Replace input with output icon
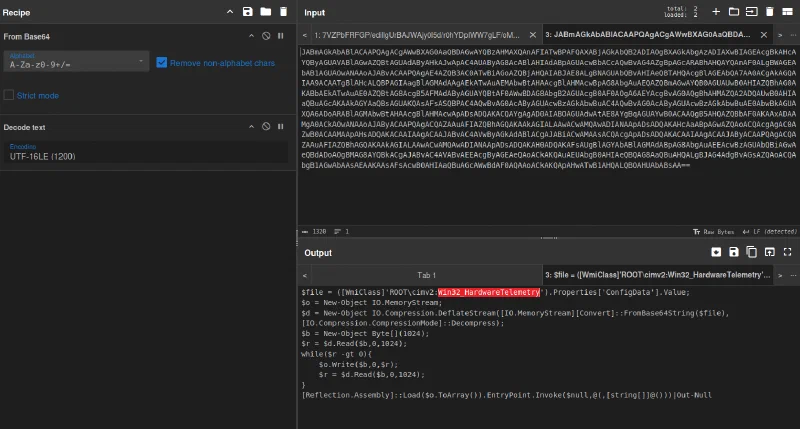The width and height of the screenshot is (800, 429). click(769, 251)
